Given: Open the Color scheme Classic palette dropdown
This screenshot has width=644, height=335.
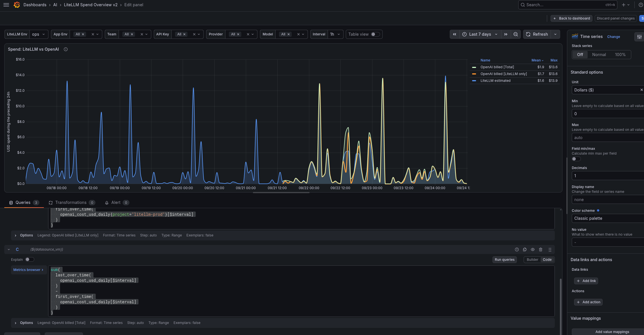Looking at the screenshot, I should point(608,218).
